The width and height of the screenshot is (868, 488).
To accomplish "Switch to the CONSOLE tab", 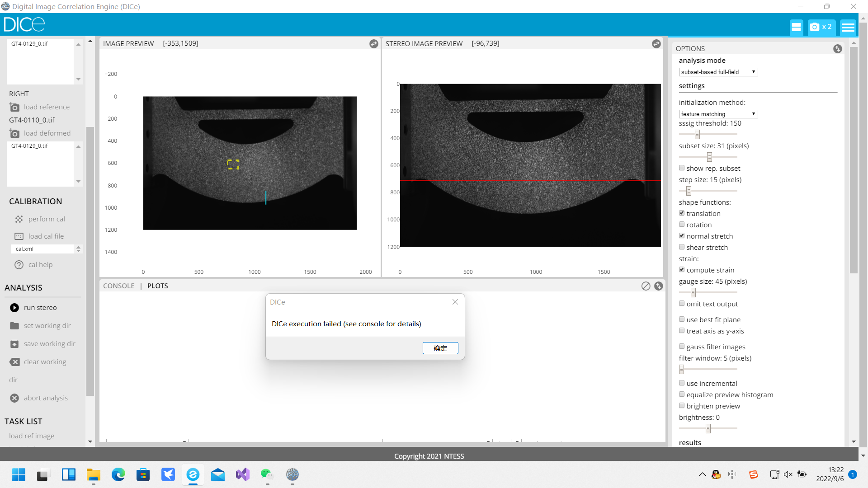I will pyautogui.click(x=118, y=286).
